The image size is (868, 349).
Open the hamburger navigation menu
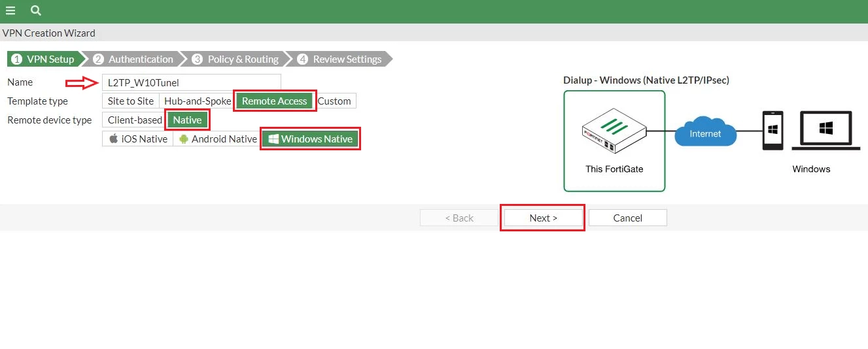[10, 10]
